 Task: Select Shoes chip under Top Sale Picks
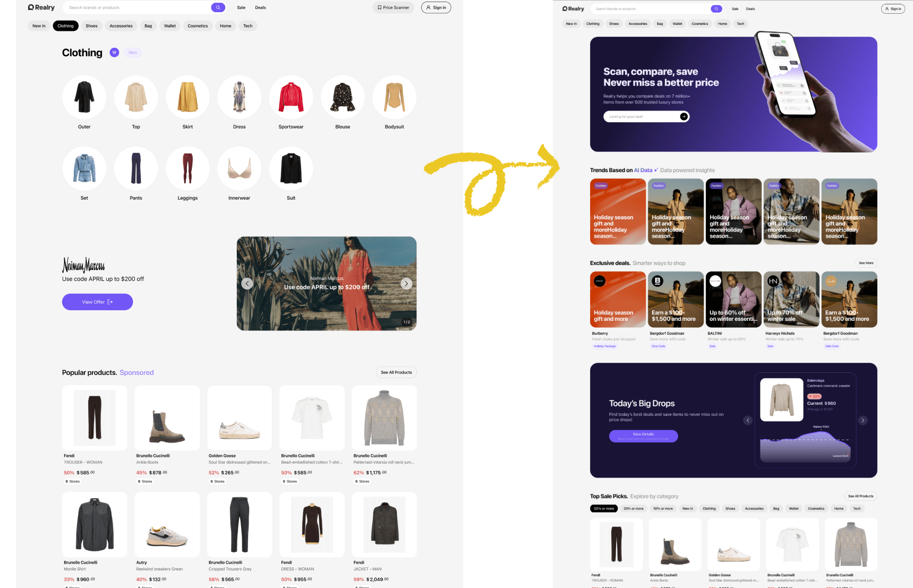pyautogui.click(x=730, y=508)
